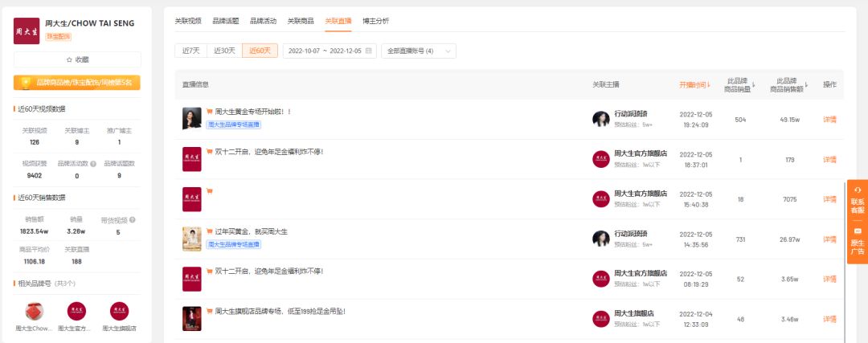The image size is (868, 343).
Task: Open 联系客服 headset icon on right sidebar
Action: [x=858, y=190]
